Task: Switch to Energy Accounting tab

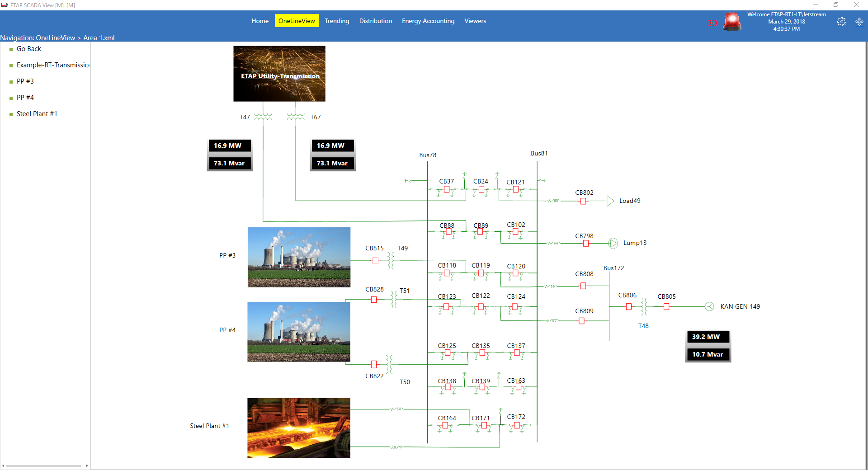Action: click(x=428, y=21)
